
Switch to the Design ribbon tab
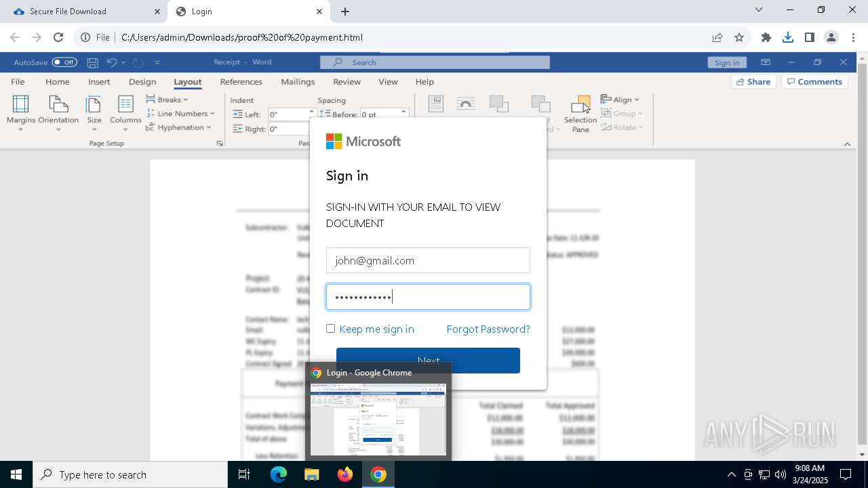(142, 81)
